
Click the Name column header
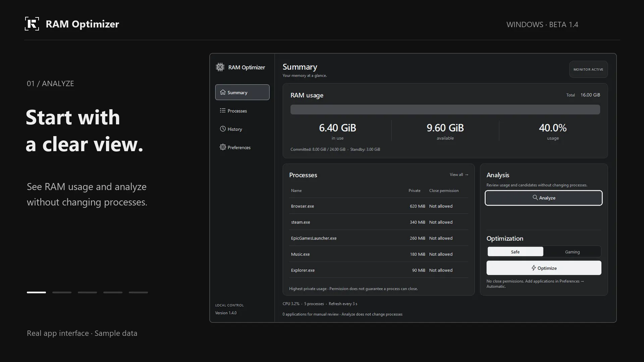[296, 190]
